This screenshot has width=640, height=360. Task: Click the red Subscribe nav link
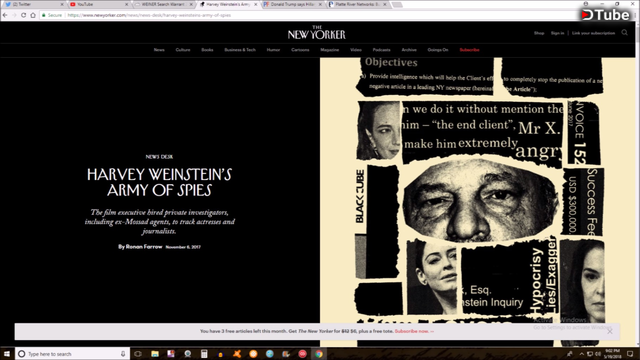tap(469, 50)
